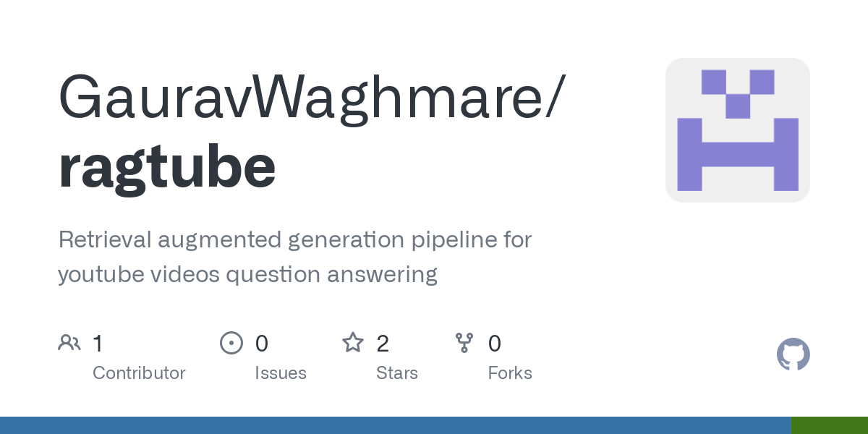Click the Issues label

280,373
